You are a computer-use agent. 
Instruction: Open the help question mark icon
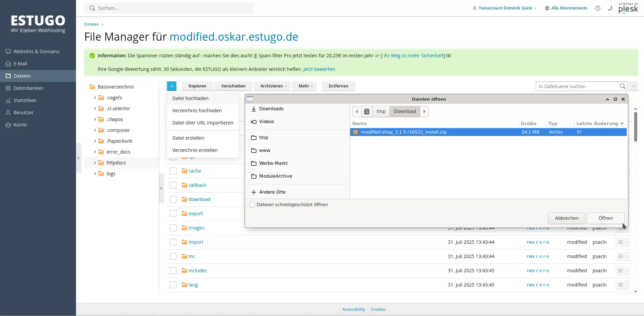[x=598, y=8]
